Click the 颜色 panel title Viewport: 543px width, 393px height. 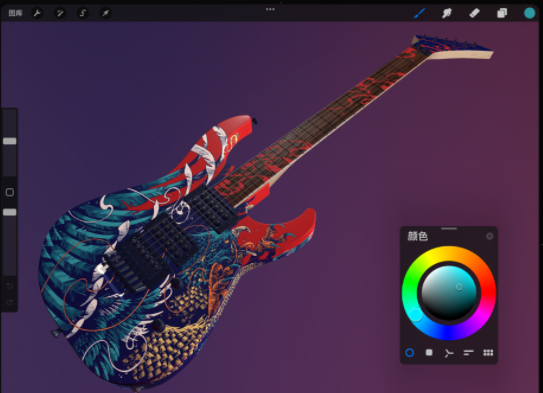click(418, 236)
